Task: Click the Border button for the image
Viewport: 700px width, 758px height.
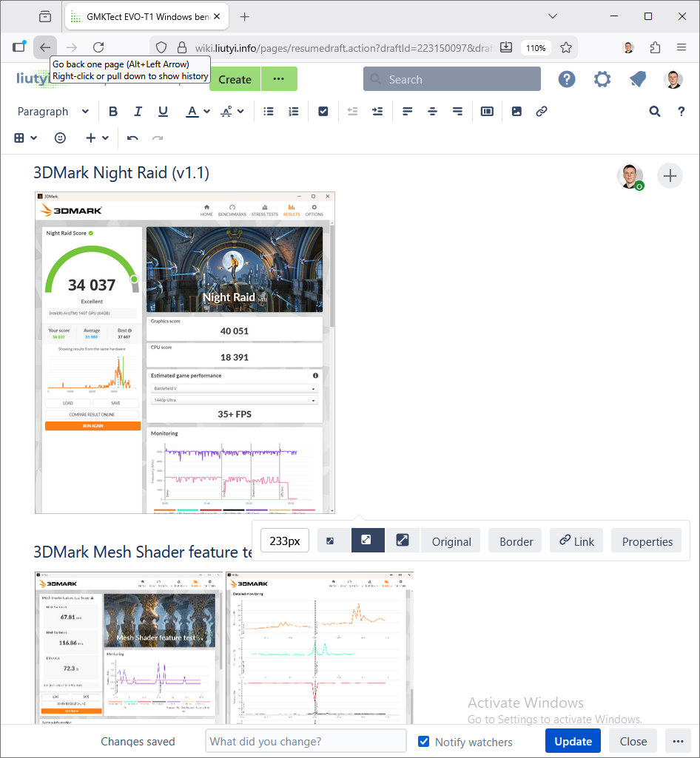Action: [516, 541]
